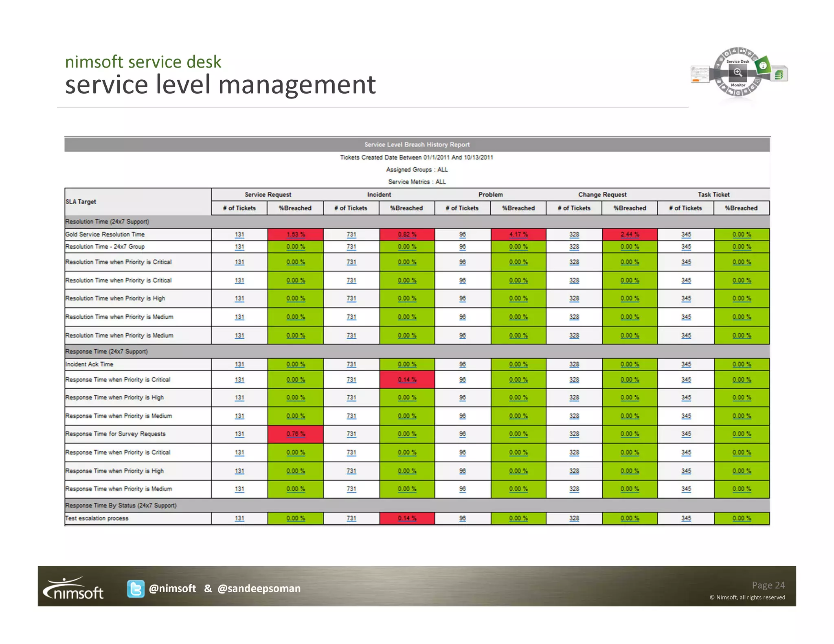Viewport: 834px width, 644px height.
Task: Click the green info icon beside wheel
Action: click(763, 65)
